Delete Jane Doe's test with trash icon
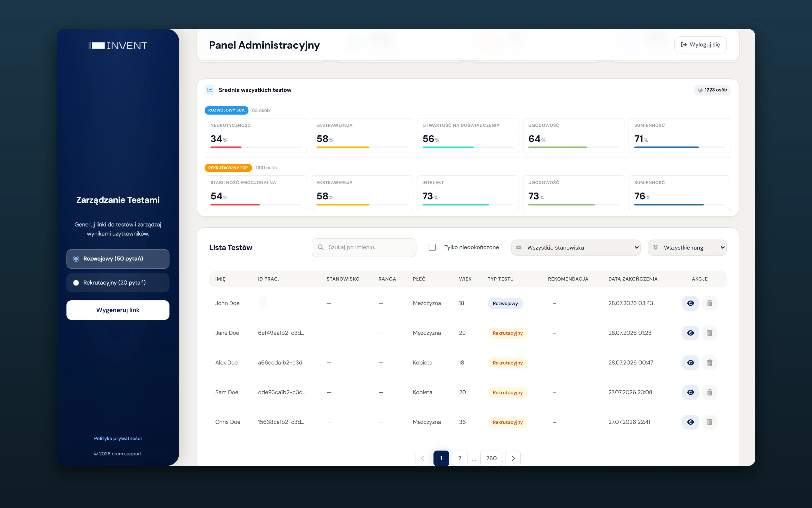812x508 pixels. (x=709, y=333)
